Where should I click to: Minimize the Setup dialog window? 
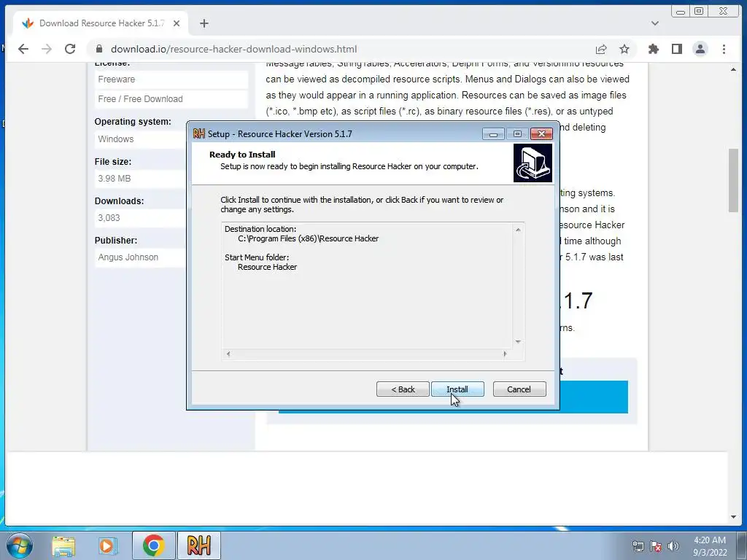tap(493, 134)
